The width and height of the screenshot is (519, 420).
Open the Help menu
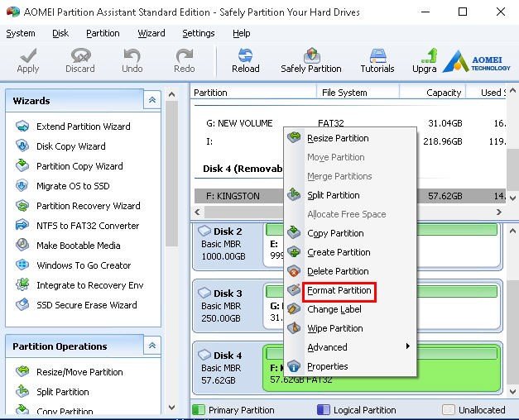(242, 33)
